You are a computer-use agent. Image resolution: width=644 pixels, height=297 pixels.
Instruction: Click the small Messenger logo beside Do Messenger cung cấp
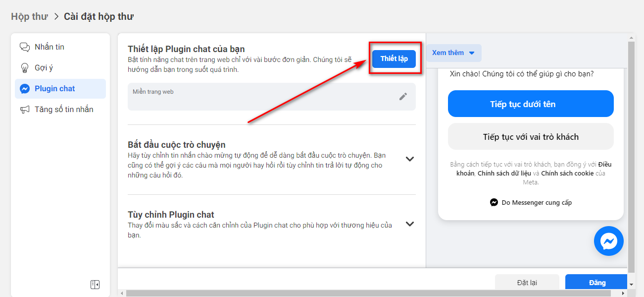tap(494, 202)
